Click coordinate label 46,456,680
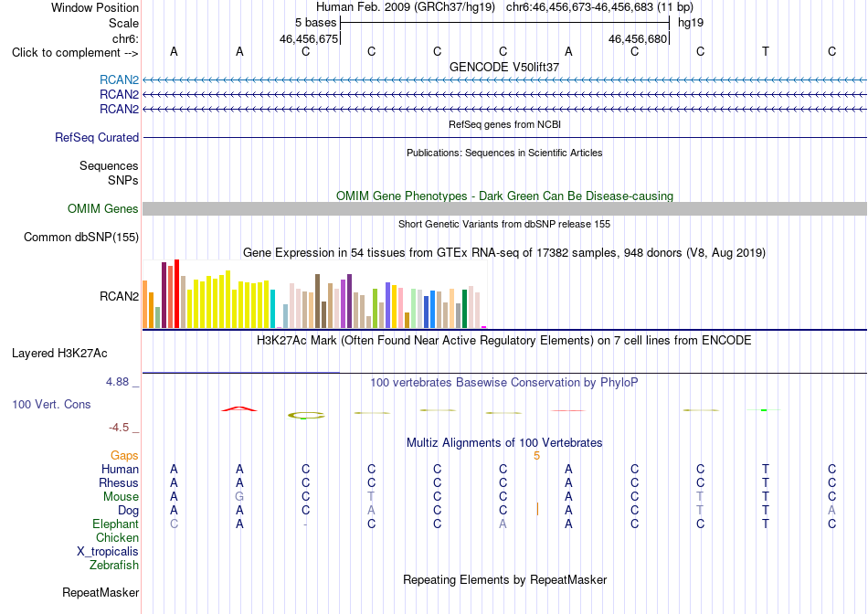Viewport: 868px width, 614px height. tap(637, 38)
